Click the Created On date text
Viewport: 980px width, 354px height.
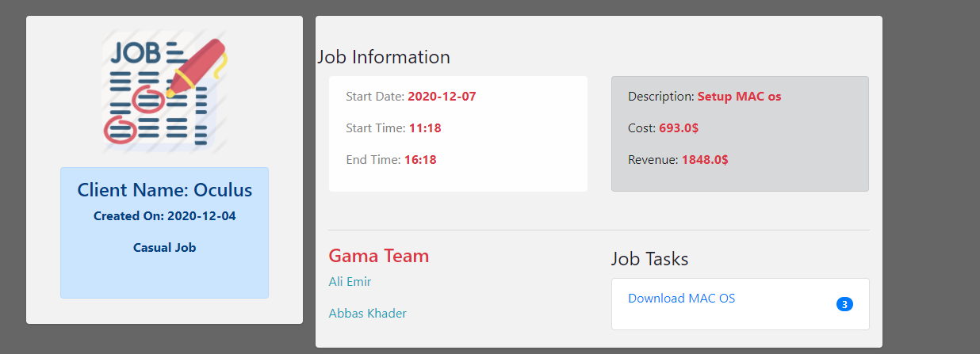(164, 215)
